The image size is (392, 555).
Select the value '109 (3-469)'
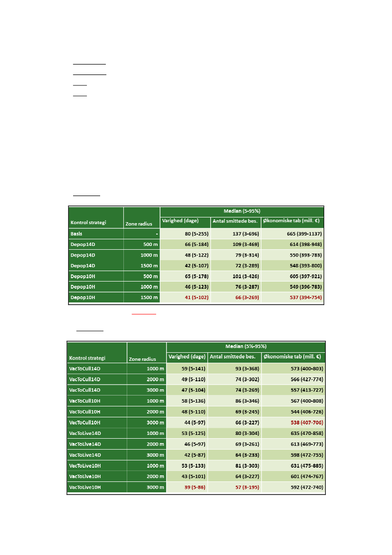point(245,245)
